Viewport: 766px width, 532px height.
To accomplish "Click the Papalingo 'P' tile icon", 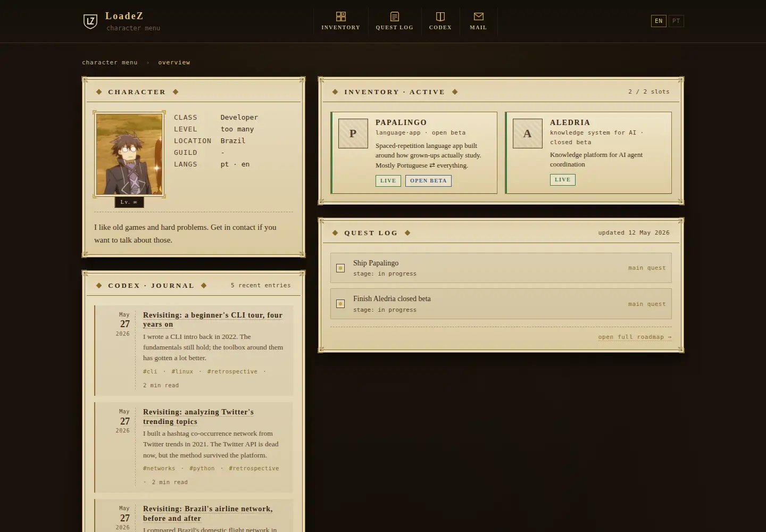I will click(x=353, y=134).
